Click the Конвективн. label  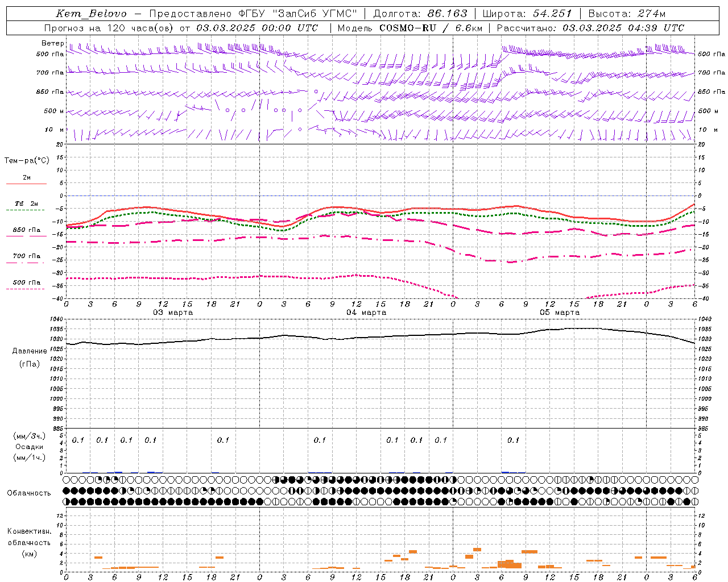[x=29, y=531]
